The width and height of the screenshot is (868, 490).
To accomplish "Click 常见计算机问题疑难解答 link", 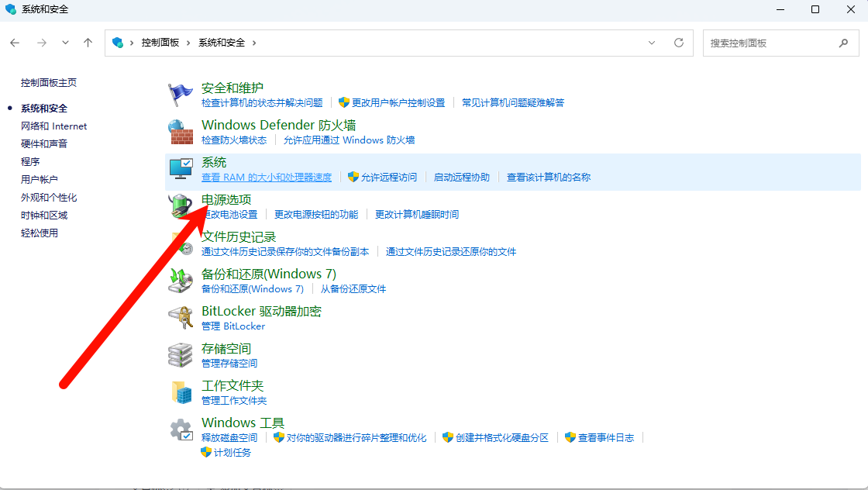I will pyautogui.click(x=513, y=102).
